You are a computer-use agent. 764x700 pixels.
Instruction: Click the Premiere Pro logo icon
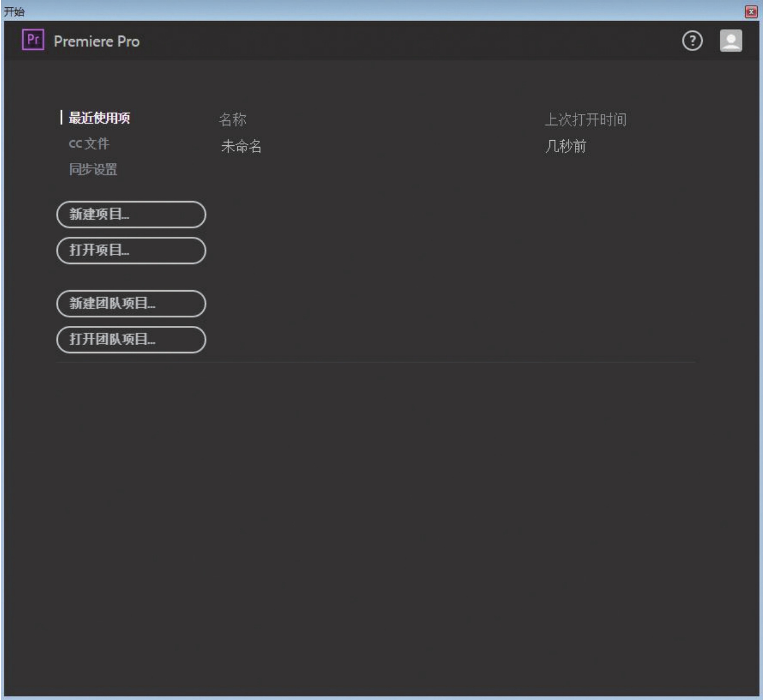[33, 40]
